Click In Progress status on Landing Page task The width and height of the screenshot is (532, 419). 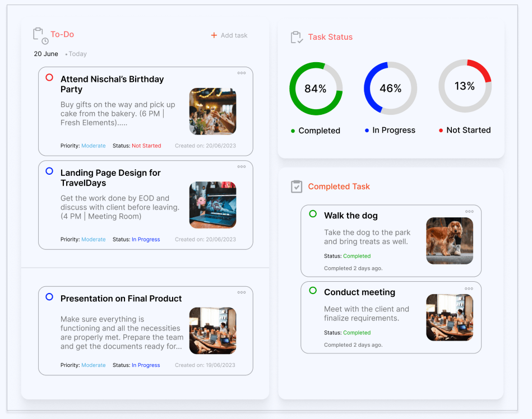pyautogui.click(x=146, y=239)
